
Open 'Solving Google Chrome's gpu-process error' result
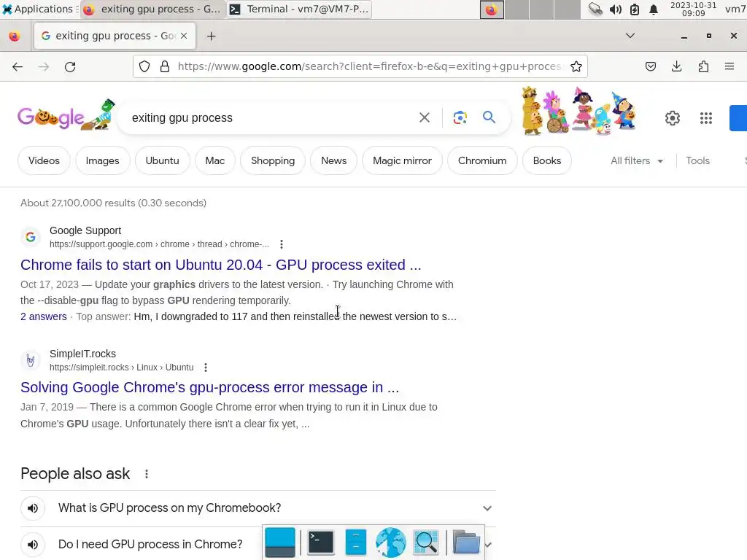209,388
